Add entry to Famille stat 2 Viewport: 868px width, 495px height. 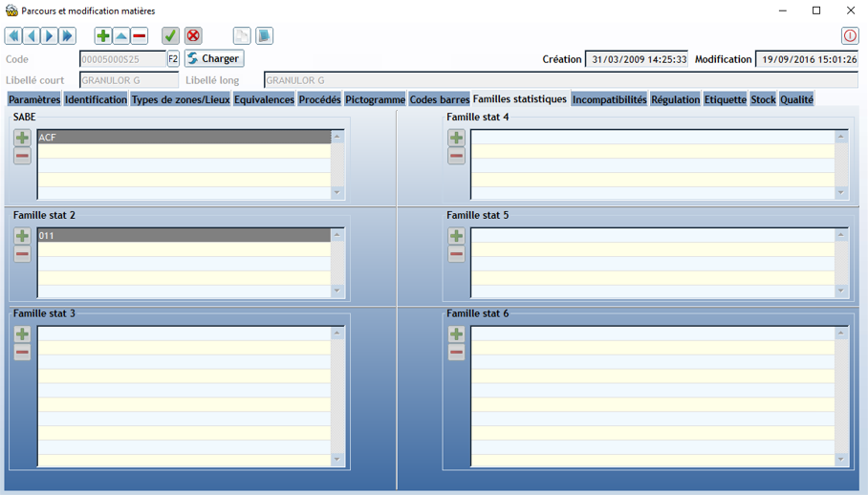pos(22,236)
